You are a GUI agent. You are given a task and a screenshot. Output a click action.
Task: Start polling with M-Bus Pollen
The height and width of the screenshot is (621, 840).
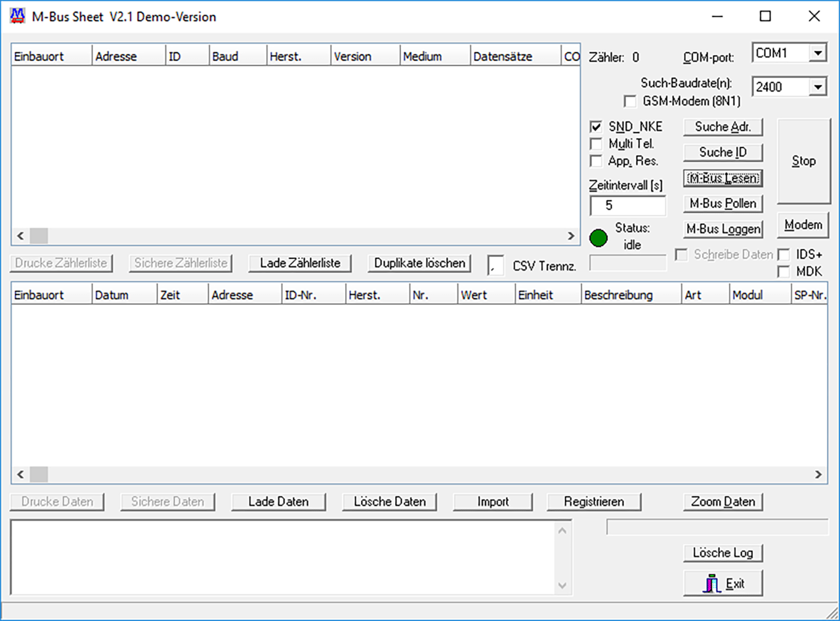pos(723,203)
